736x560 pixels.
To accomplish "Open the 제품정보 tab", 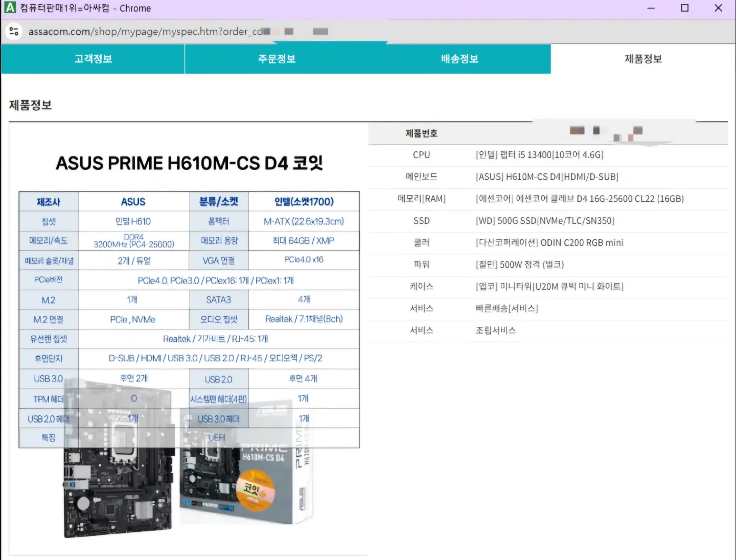I will tap(643, 59).
